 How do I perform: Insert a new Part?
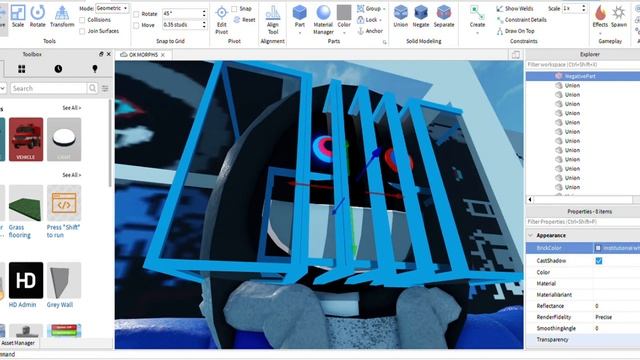pos(300,16)
